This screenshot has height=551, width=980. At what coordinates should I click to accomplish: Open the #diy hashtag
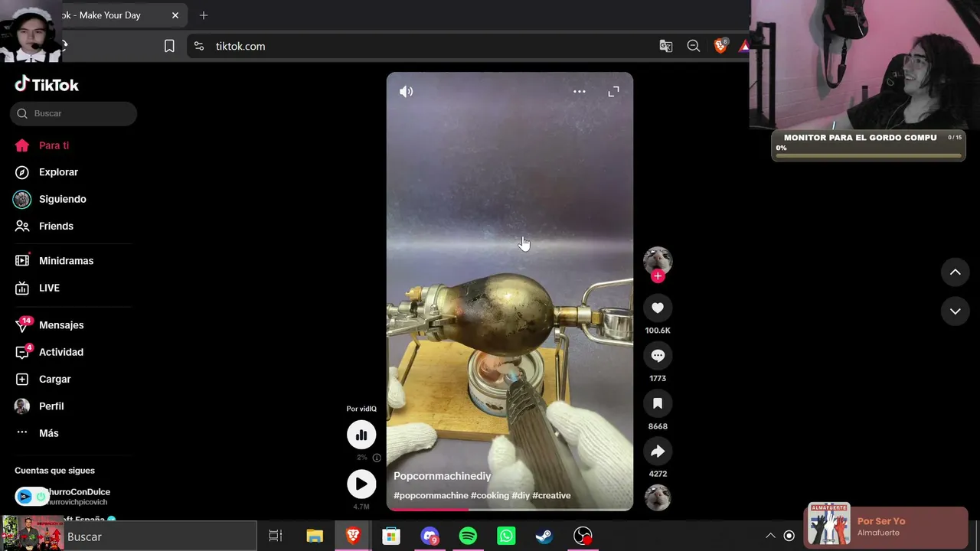coord(521,495)
